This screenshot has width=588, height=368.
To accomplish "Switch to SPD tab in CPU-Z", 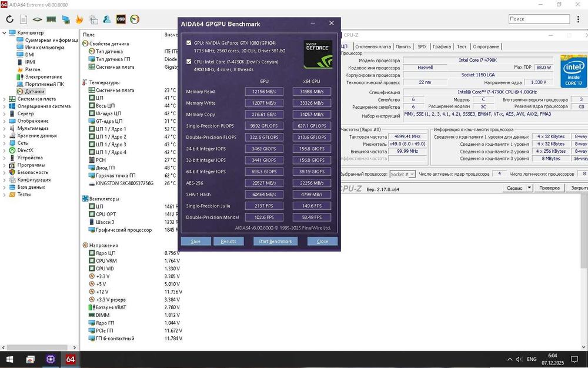I will (422, 46).
